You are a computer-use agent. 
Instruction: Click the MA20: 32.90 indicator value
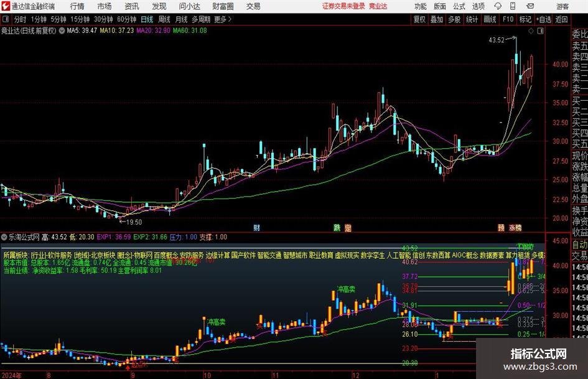coord(153,30)
